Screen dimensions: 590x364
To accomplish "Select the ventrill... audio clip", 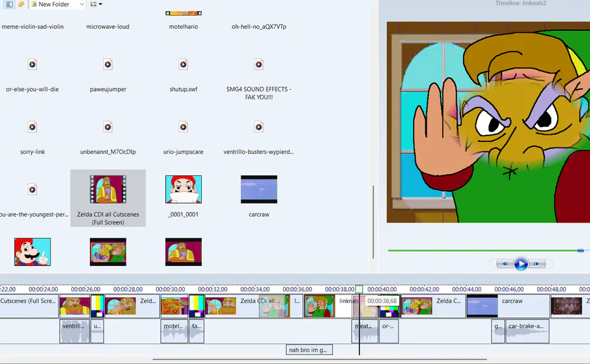I will pos(75,331).
